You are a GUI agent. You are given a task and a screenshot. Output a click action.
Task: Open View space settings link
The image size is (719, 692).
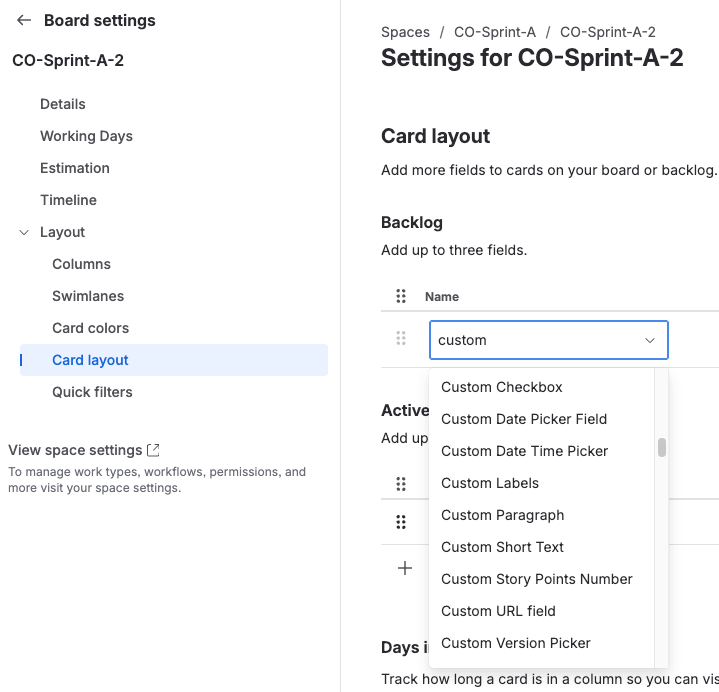75,450
